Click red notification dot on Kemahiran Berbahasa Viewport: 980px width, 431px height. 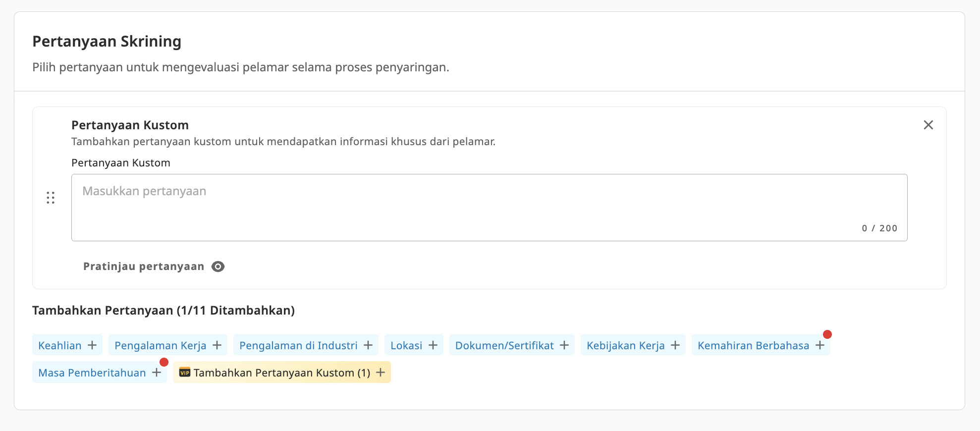click(827, 334)
